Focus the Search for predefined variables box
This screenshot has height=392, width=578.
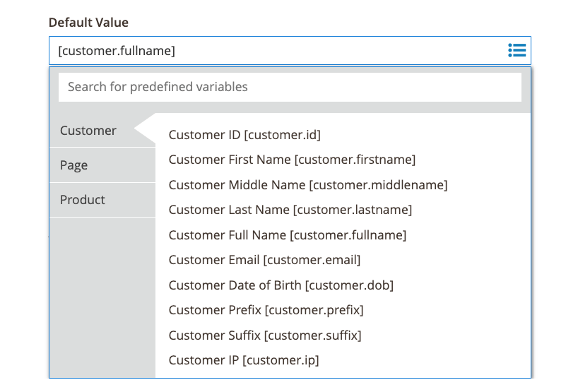[290, 87]
